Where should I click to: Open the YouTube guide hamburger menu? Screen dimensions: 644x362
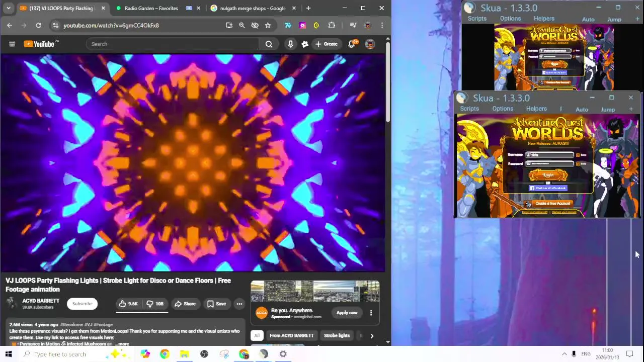[12, 44]
